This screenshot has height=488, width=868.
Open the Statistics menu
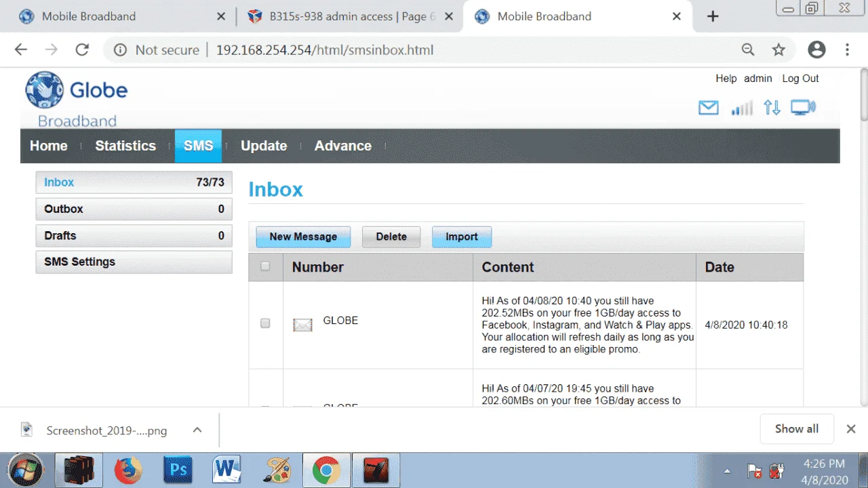[x=125, y=146]
